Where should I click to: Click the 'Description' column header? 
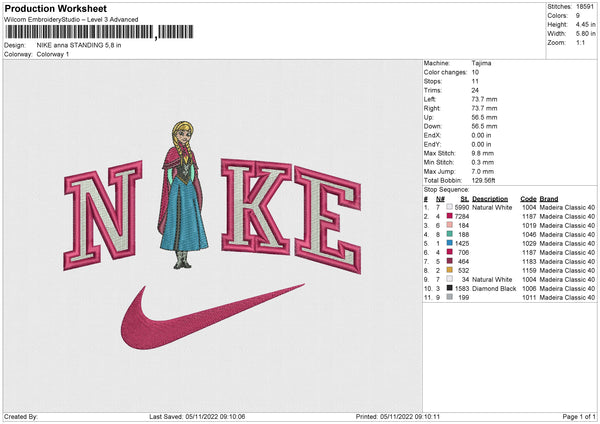490,199
